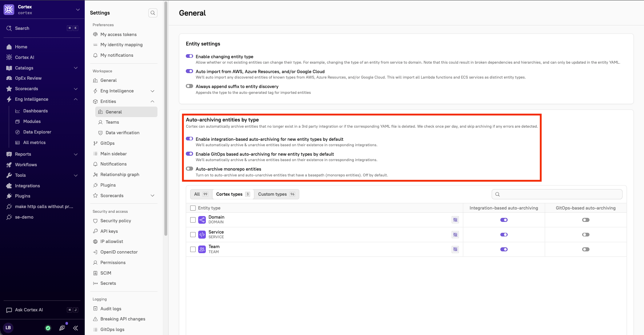The image size is (644, 335).
Task: Disable integration-based auto-archiving for Team
Action: pos(504,249)
